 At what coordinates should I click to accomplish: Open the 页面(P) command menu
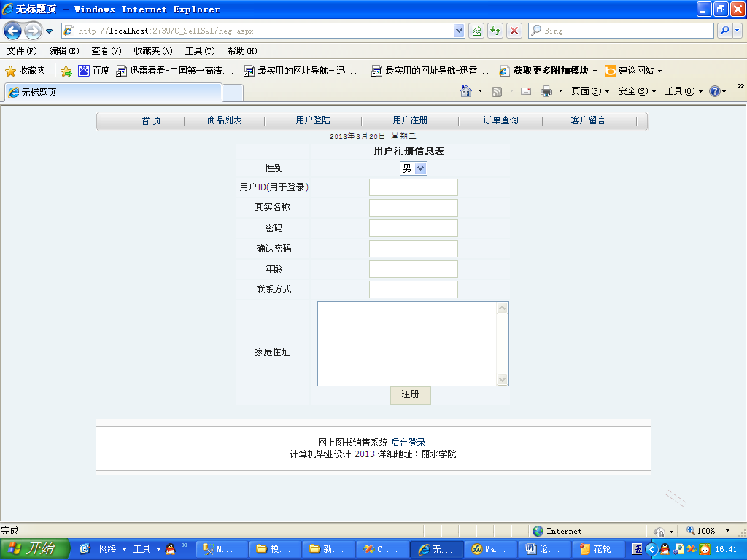click(590, 91)
